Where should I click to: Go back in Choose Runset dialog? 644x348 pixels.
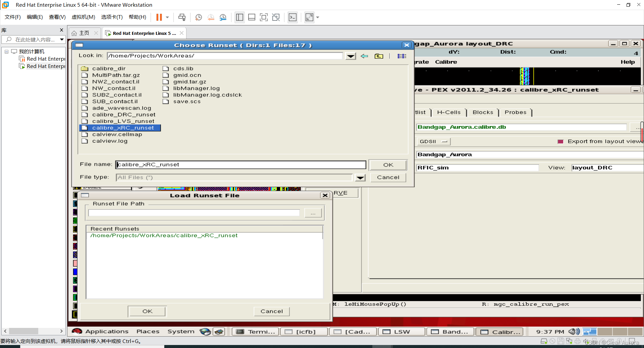(364, 56)
